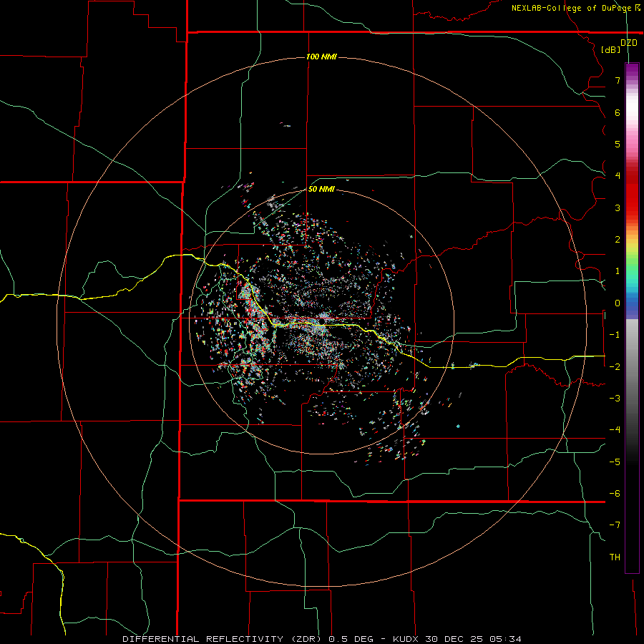Click the '5' value on color scale

coord(618,144)
